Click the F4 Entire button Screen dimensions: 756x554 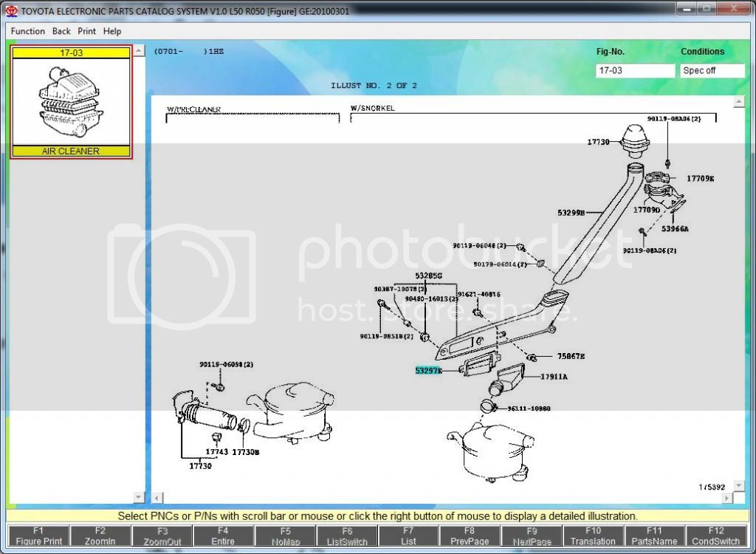(x=223, y=536)
